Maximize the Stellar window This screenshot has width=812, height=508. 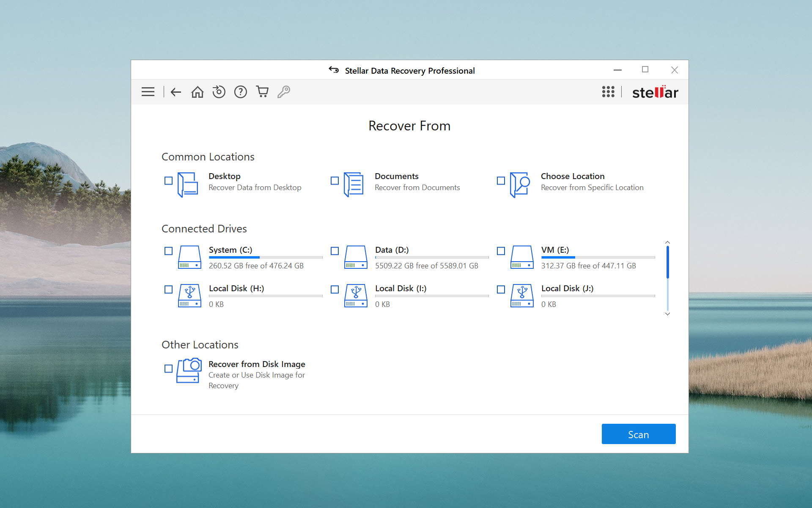pyautogui.click(x=645, y=70)
